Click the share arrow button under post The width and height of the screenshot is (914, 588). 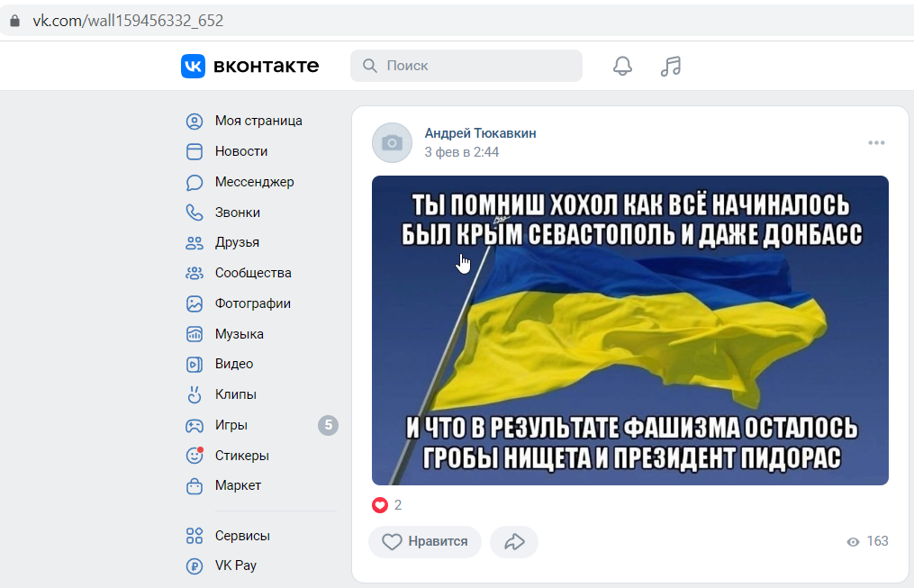514,542
